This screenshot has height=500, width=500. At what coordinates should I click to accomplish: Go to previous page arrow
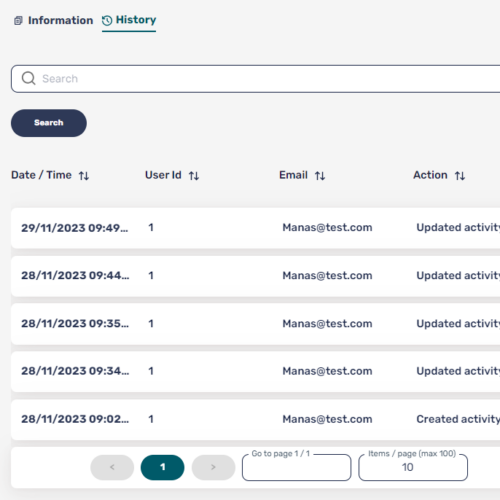(112, 467)
